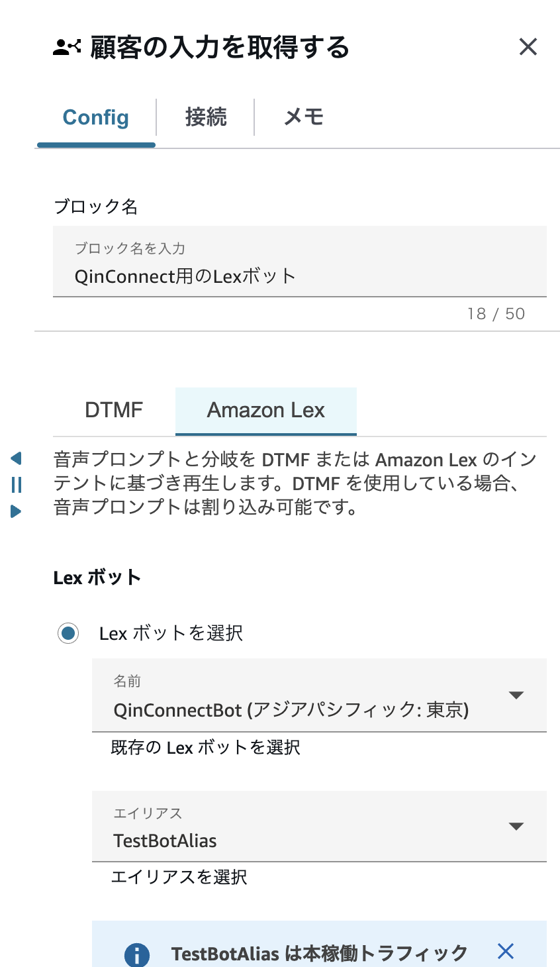The image size is (560, 967).
Task: Click the ブロック名 input field
Action: [299, 276]
